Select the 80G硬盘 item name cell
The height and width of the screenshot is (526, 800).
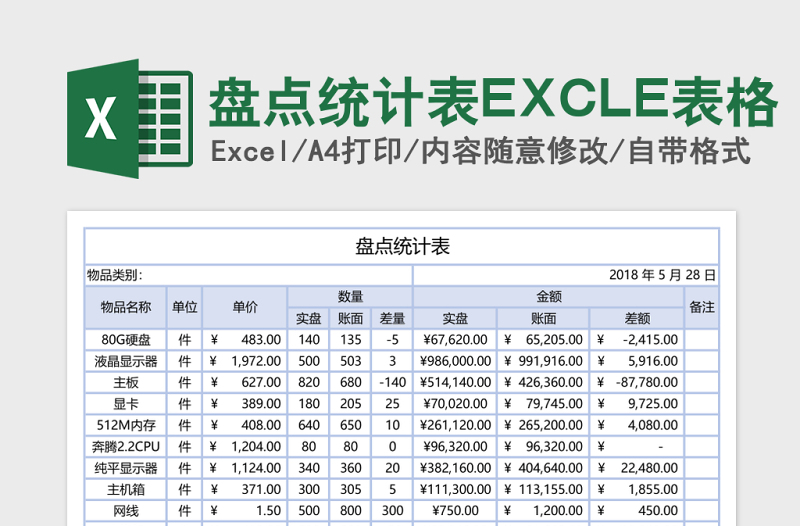(x=126, y=340)
